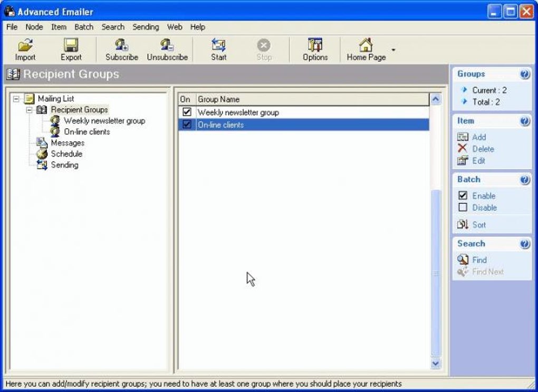Collapse the Recipient Groups tree node
The height and width of the screenshot is (392, 538).
tap(29, 110)
